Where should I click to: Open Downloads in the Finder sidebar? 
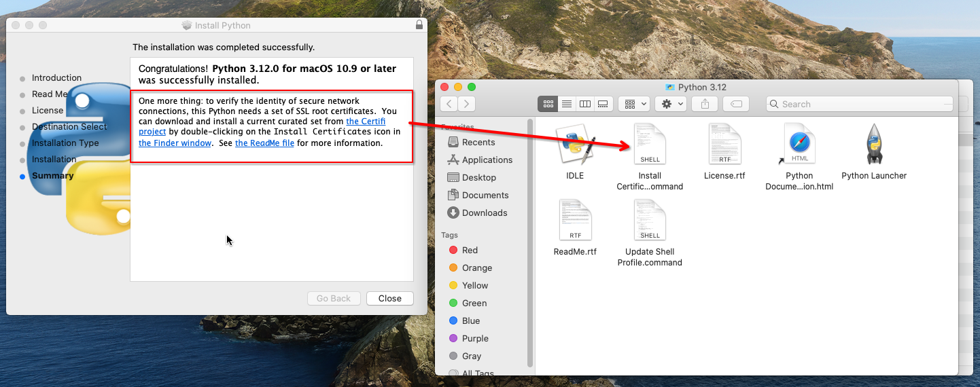tap(484, 213)
